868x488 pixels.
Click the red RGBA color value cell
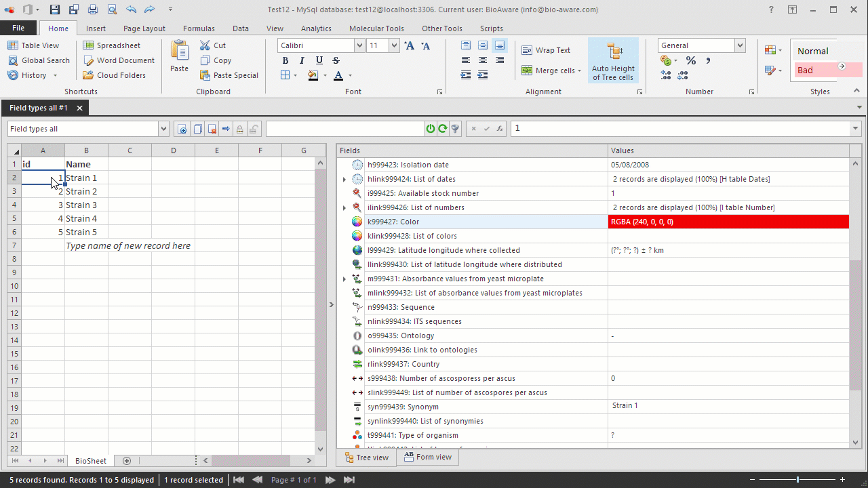point(728,222)
